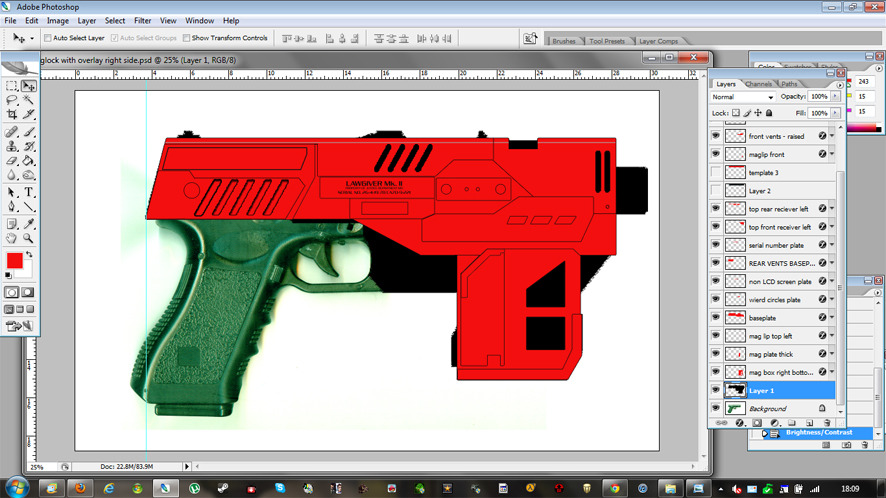Check Show Transform Controls option
Image resolution: width=886 pixels, height=498 pixels.
pyautogui.click(x=187, y=38)
